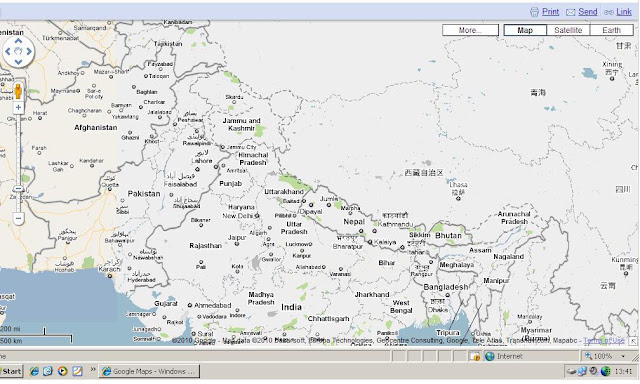Switch to Map view

click(x=525, y=30)
